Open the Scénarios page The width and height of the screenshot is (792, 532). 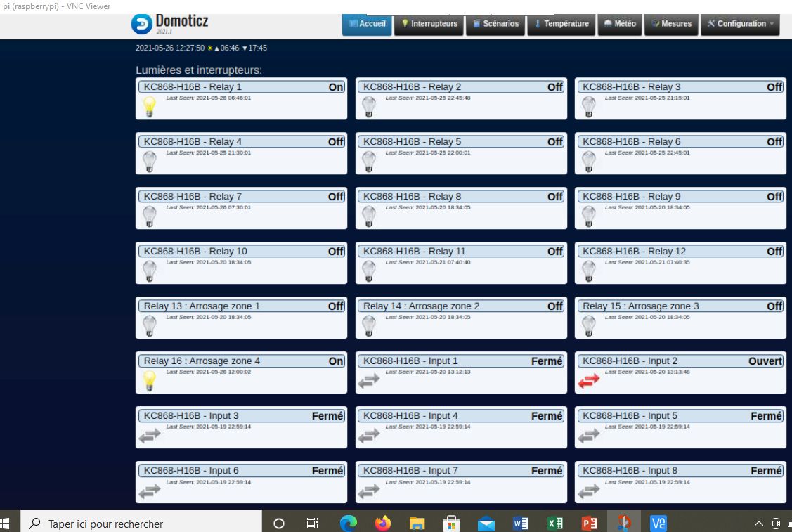[x=495, y=24]
